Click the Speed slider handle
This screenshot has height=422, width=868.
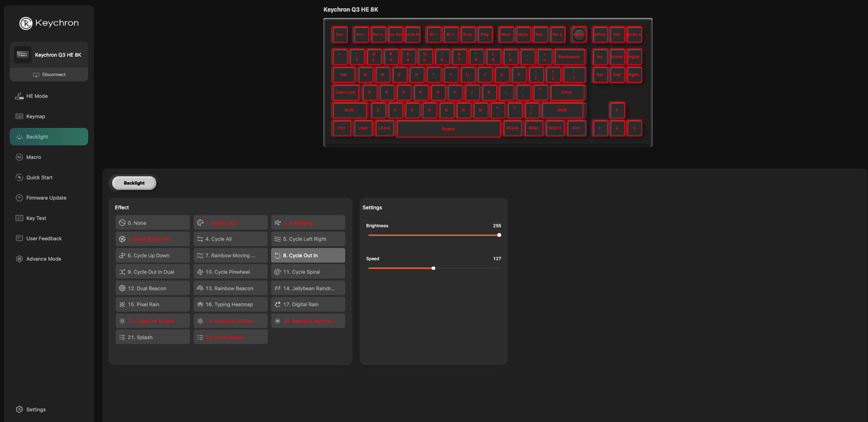click(433, 268)
